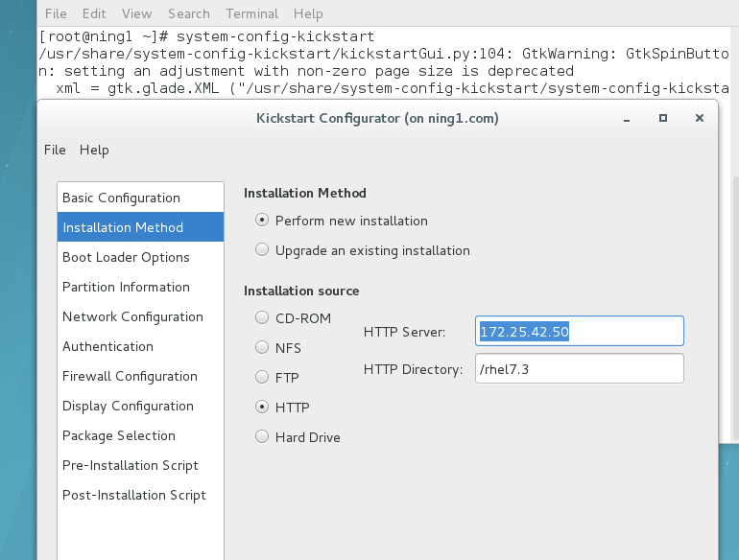This screenshot has width=739, height=560.
Task: Click the Kickstart Configurator title bar
Action: [x=377, y=118]
